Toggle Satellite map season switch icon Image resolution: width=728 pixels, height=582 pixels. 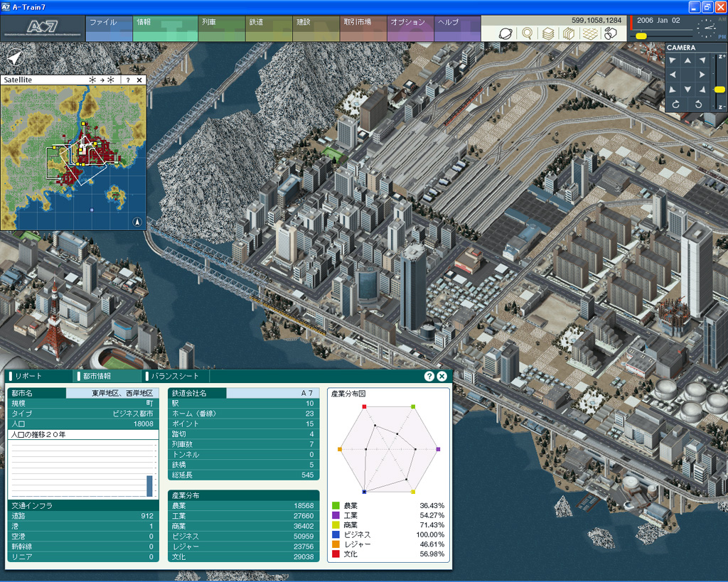click(100, 80)
